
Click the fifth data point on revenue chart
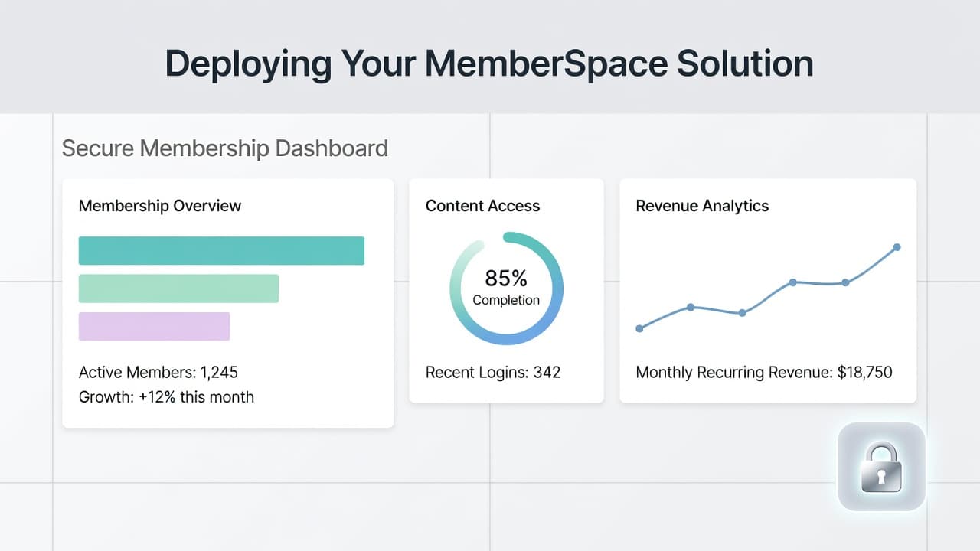pos(845,282)
